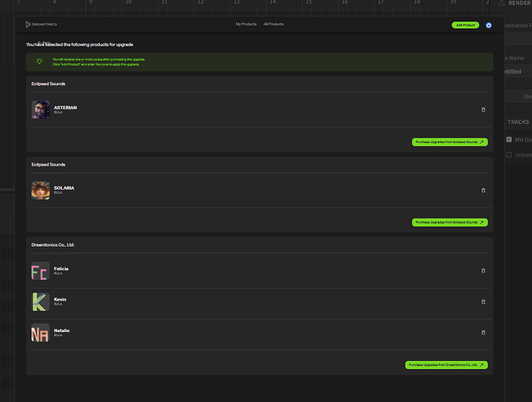This screenshot has width=532, height=402.
Task: Remove ASTERIAN using its trash icon
Action: (x=484, y=109)
